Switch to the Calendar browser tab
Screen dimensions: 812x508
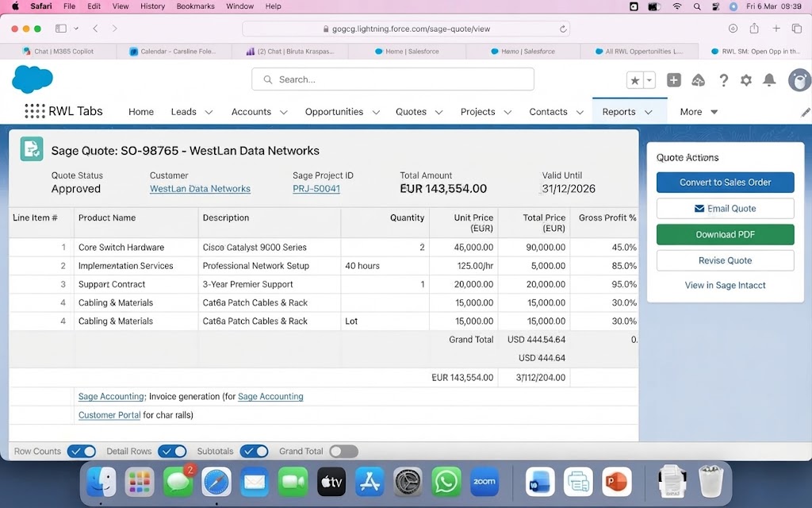click(x=175, y=52)
